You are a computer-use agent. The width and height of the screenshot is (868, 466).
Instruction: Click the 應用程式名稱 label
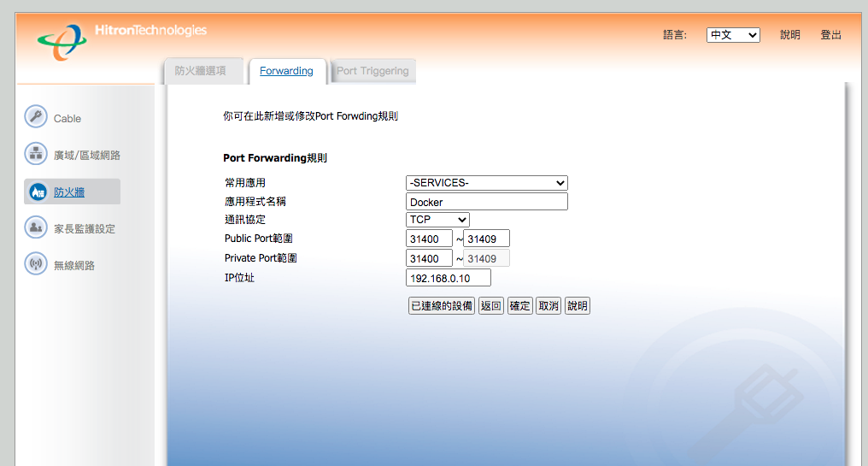click(255, 202)
